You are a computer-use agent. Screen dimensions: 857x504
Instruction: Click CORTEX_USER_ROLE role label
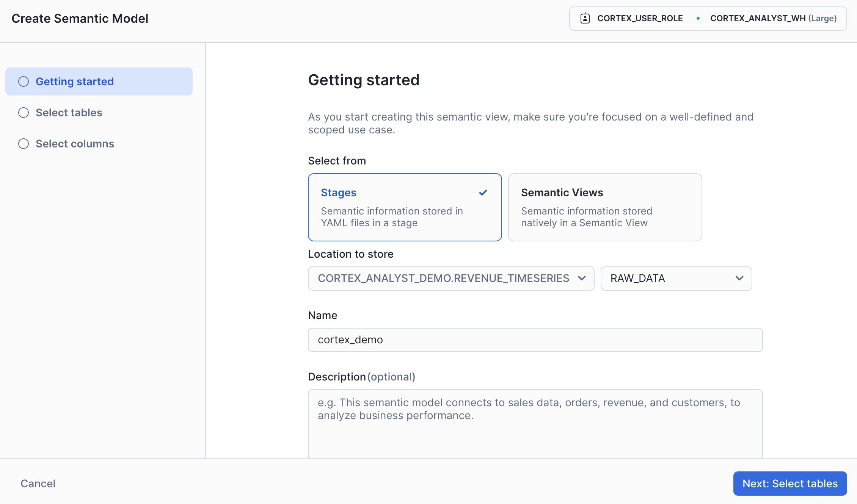[640, 18]
